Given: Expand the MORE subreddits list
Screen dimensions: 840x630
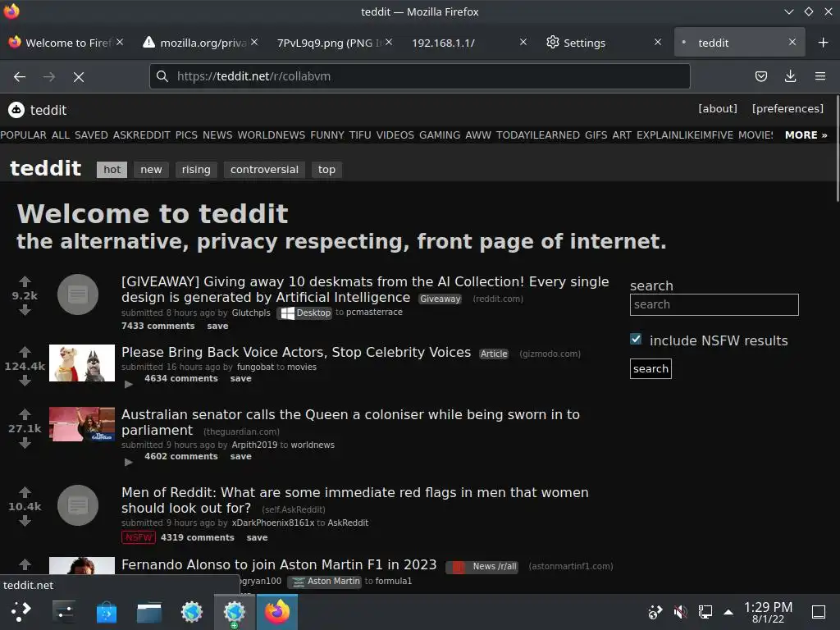Looking at the screenshot, I should coord(806,135).
